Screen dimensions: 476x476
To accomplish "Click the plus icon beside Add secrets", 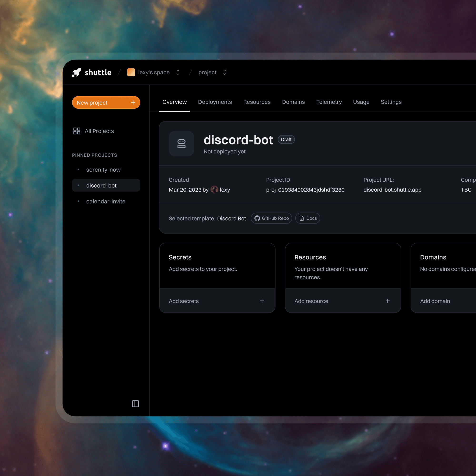I will tap(262, 301).
